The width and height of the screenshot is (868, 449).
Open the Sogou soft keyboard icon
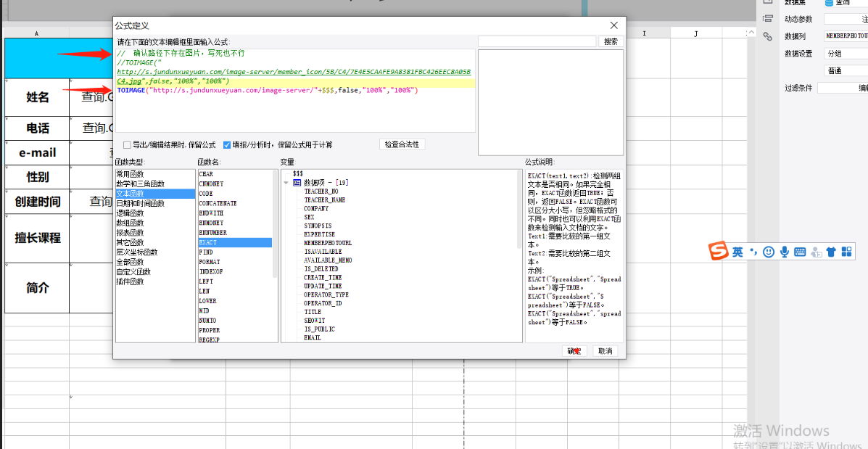800,252
